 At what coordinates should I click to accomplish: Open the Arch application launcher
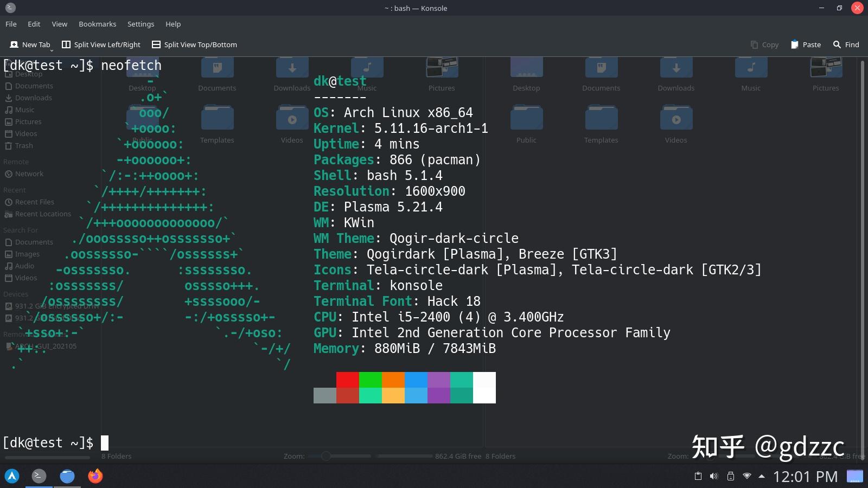coord(11,476)
